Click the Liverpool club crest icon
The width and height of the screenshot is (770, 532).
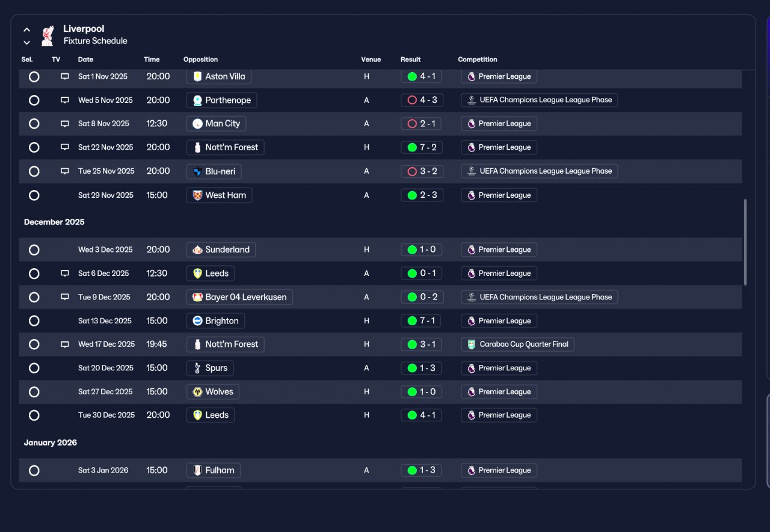pos(48,35)
